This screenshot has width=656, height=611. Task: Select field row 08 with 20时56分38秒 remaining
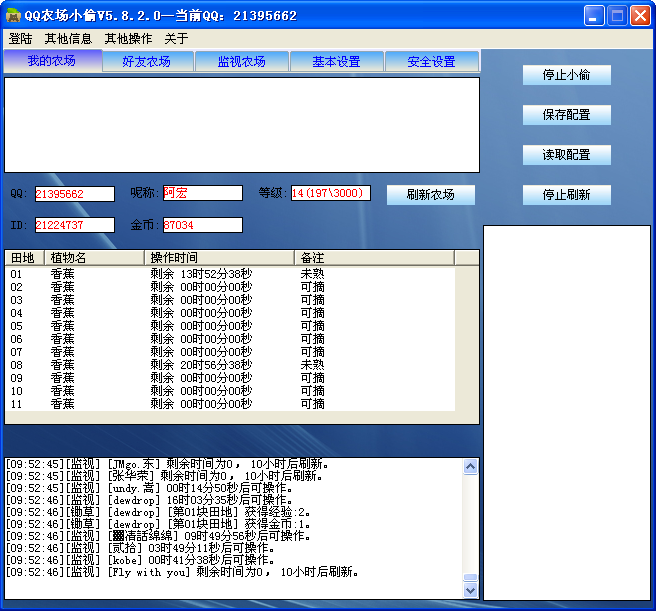pos(230,365)
